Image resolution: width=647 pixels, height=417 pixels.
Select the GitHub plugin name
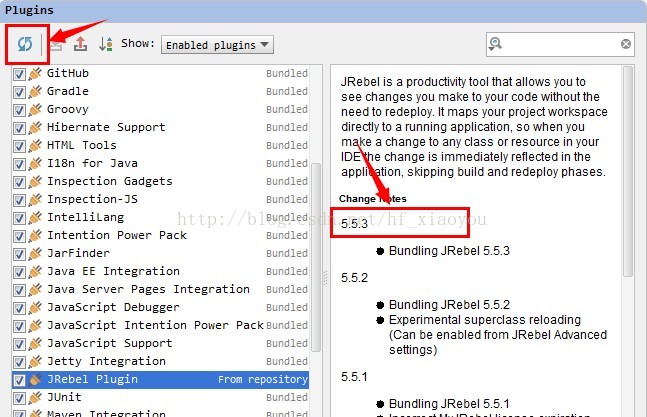[68, 73]
